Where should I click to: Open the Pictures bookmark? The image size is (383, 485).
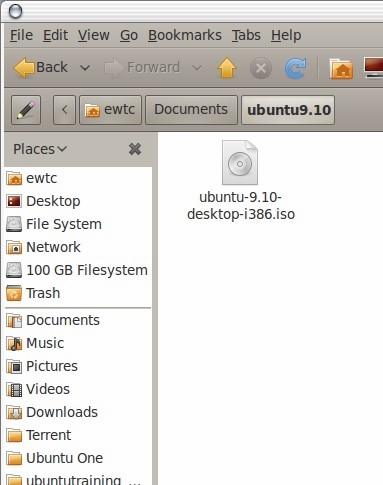[78, 366]
